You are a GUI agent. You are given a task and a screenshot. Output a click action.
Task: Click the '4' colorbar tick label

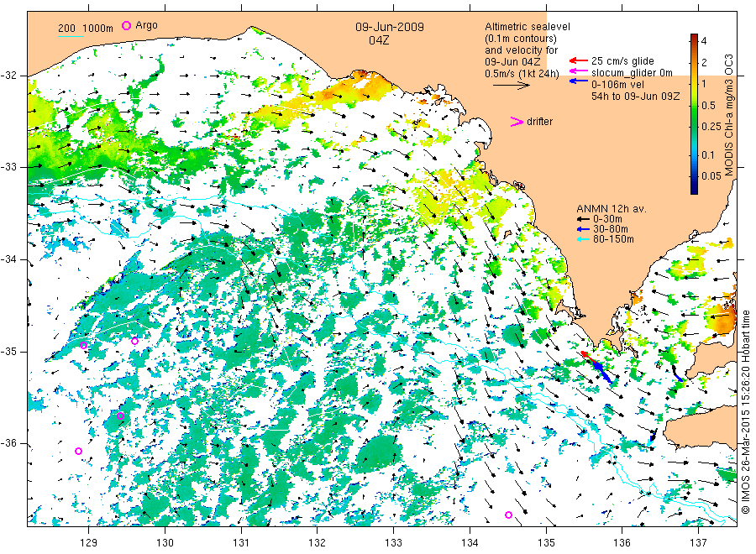click(704, 41)
